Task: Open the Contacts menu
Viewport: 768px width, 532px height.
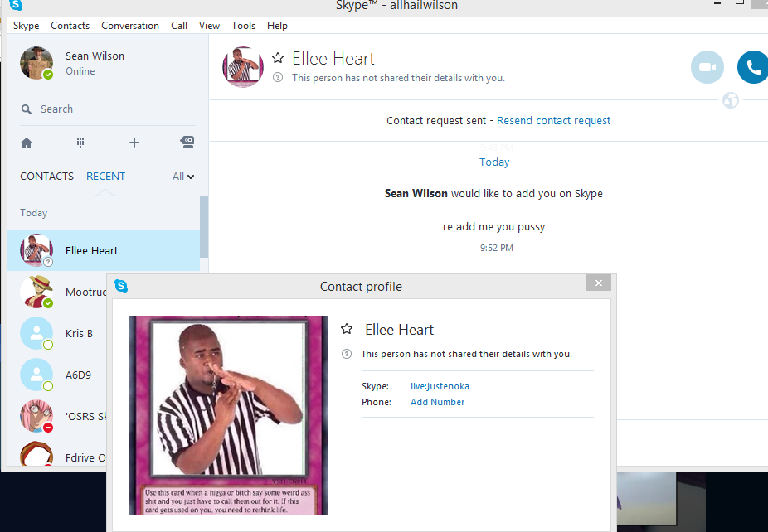Action: coord(70,26)
